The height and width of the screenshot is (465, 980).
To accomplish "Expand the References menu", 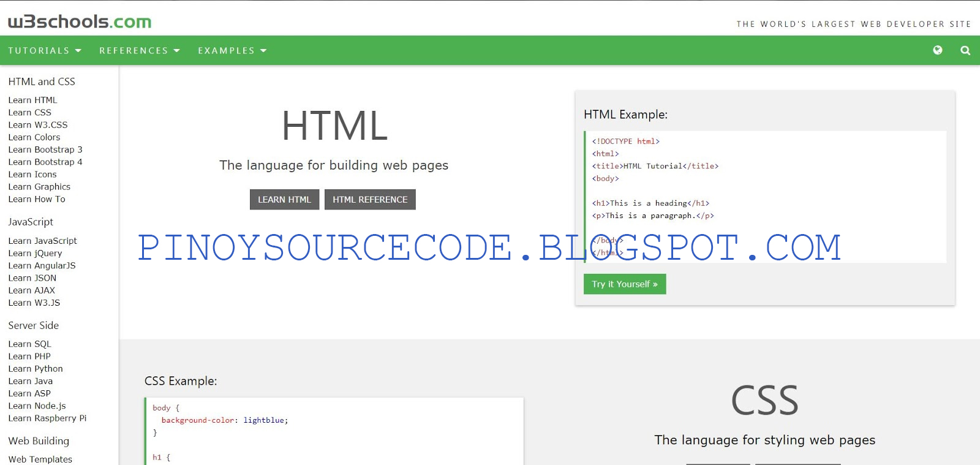I will 140,50.
